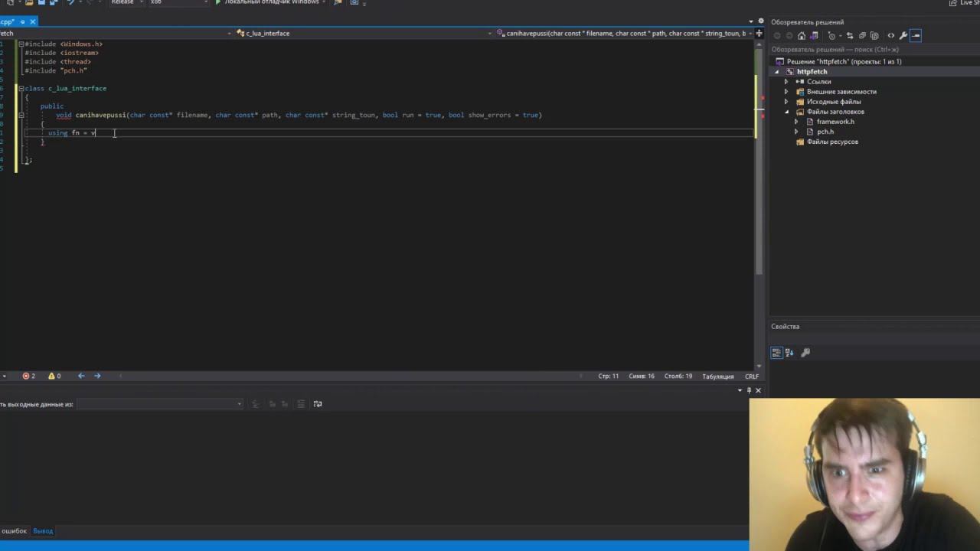Image resolution: width=980 pixels, height=551 pixels.
Task: Click the alphabetical sort icon in Properties
Action: (x=789, y=353)
